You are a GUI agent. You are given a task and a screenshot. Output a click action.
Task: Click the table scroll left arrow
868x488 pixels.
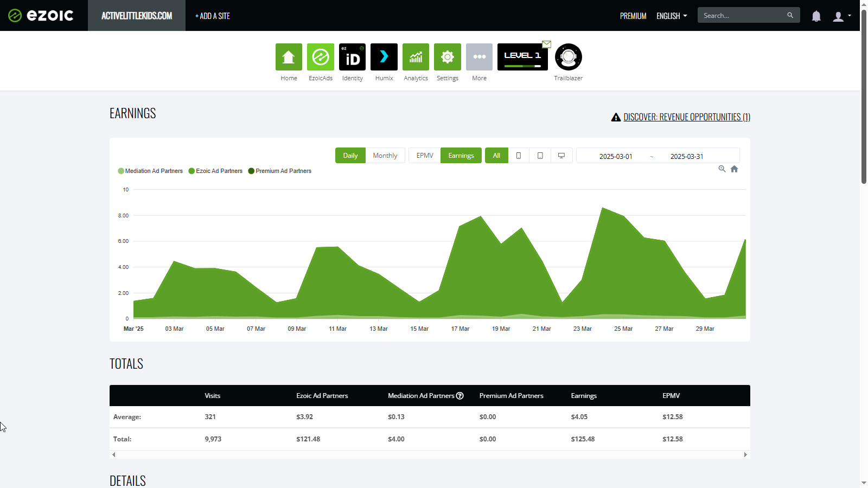113,454
